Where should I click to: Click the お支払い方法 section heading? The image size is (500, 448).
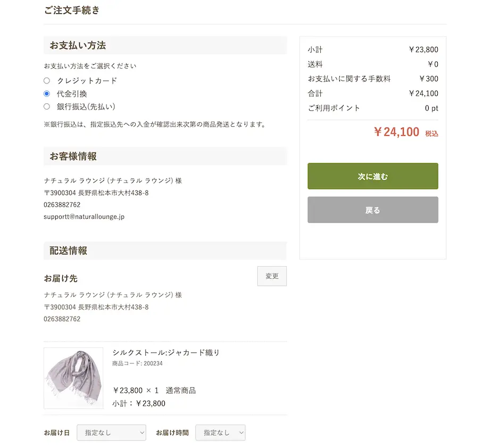point(78,45)
